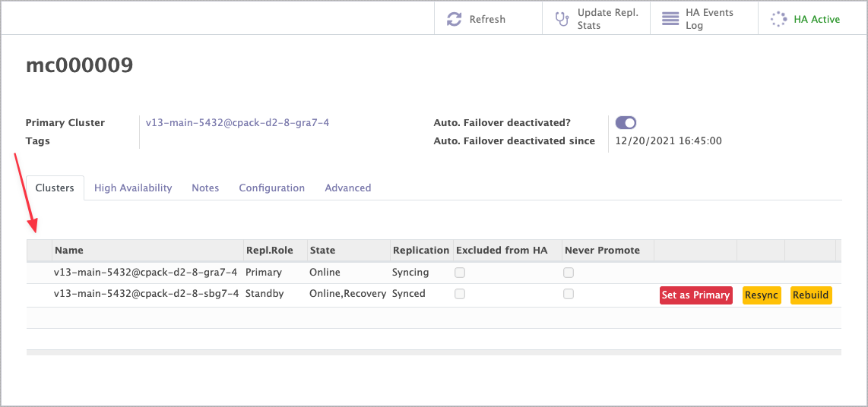Enable Excluded from HA for sbg7-4 row
The width and height of the screenshot is (868, 407).
pyautogui.click(x=460, y=294)
